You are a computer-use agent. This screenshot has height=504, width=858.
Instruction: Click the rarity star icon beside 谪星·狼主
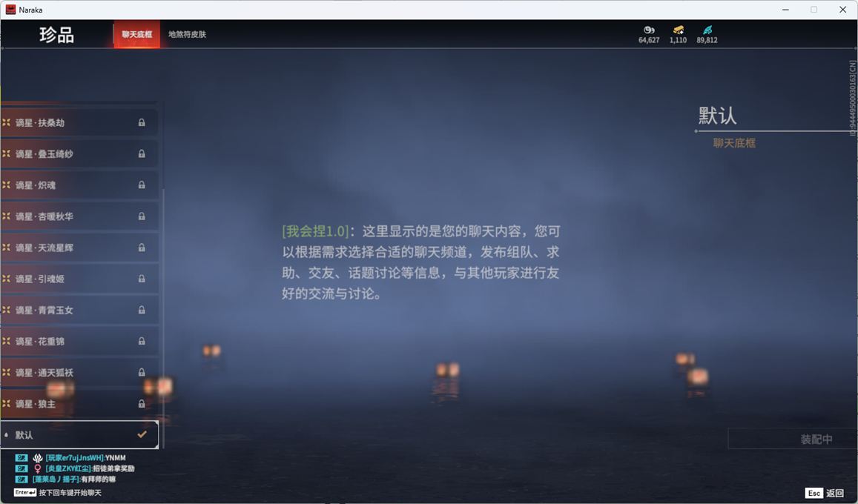pos(6,403)
